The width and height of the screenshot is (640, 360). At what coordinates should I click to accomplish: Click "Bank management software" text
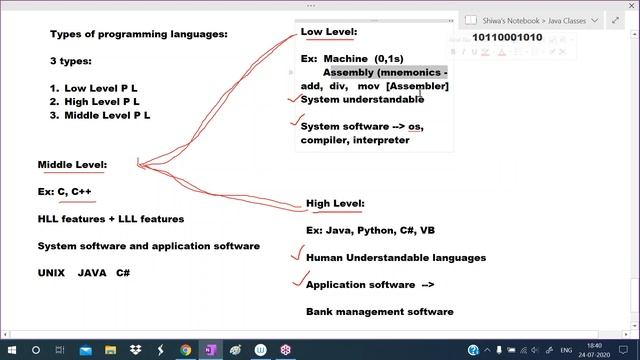(380, 312)
